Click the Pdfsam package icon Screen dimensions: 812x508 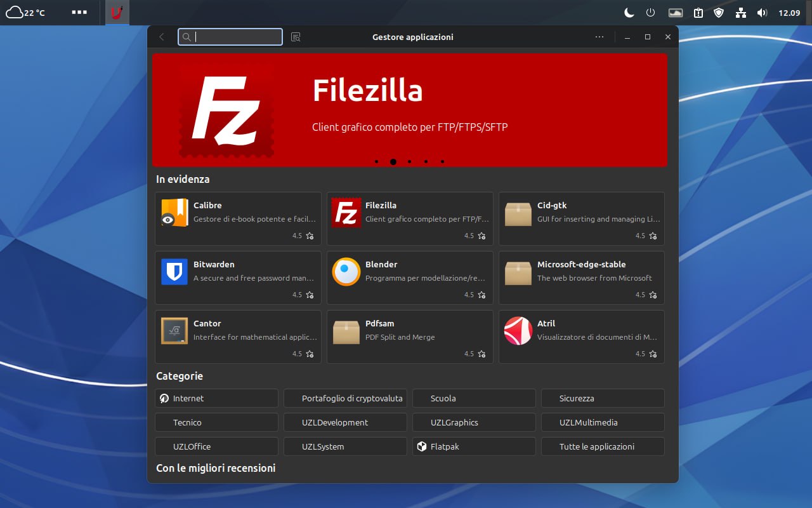point(346,332)
